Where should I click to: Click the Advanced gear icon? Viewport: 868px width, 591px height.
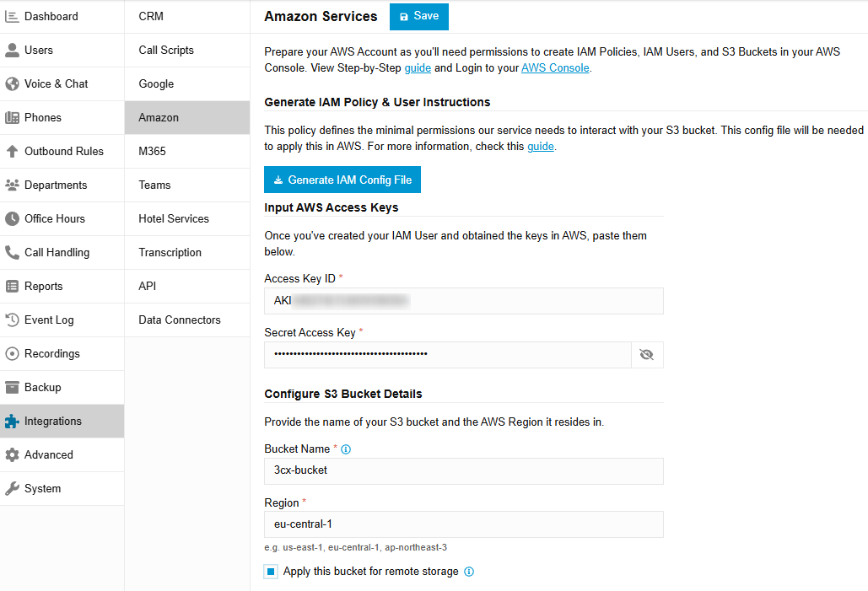click(12, 455)
